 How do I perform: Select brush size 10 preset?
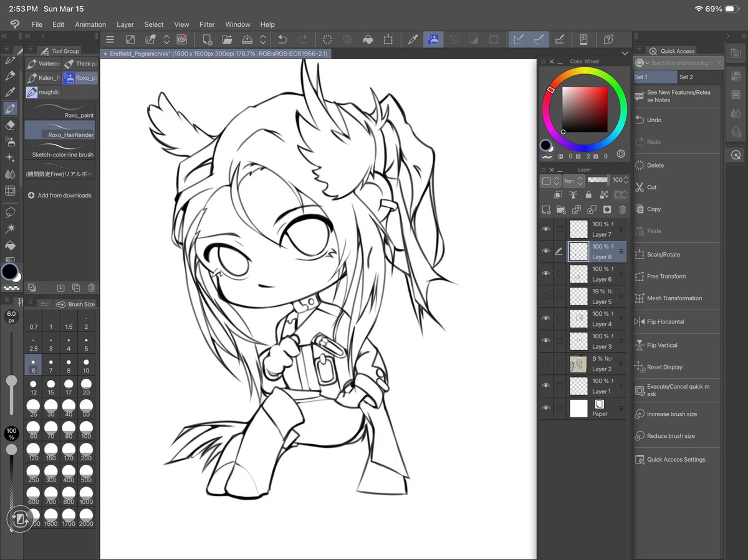[86, 365]
